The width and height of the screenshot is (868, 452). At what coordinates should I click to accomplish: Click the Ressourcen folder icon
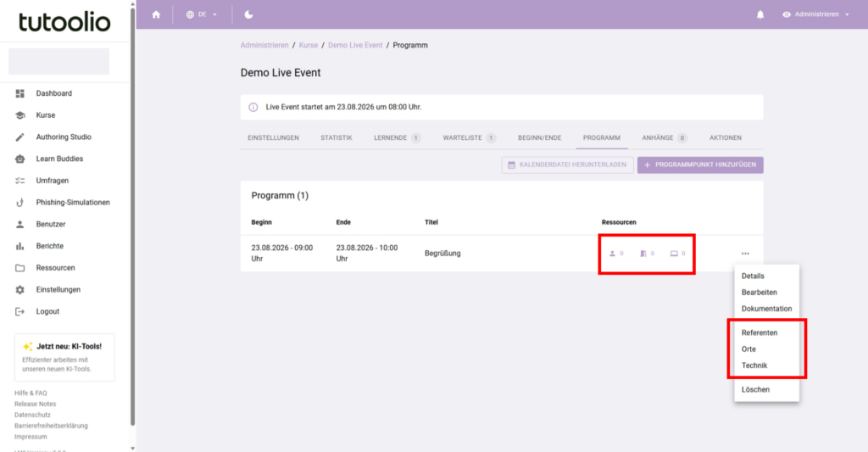click(x=20, y=267)
